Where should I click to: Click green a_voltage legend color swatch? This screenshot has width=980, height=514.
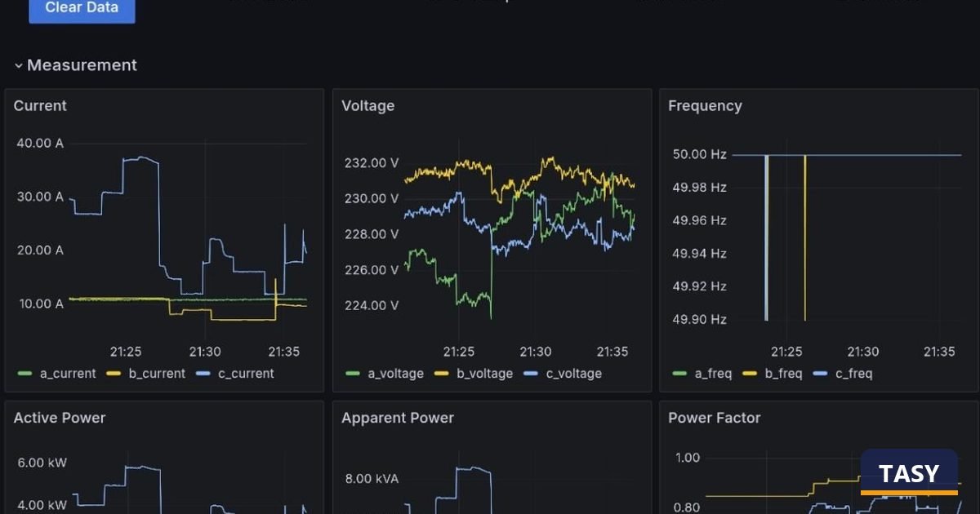pos(353,374)
